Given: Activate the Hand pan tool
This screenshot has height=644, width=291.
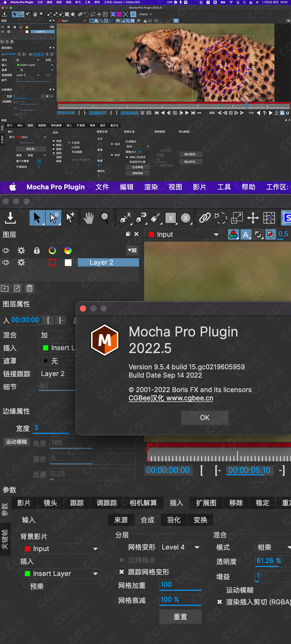Looking at the screenshot, I should point(88,218).
